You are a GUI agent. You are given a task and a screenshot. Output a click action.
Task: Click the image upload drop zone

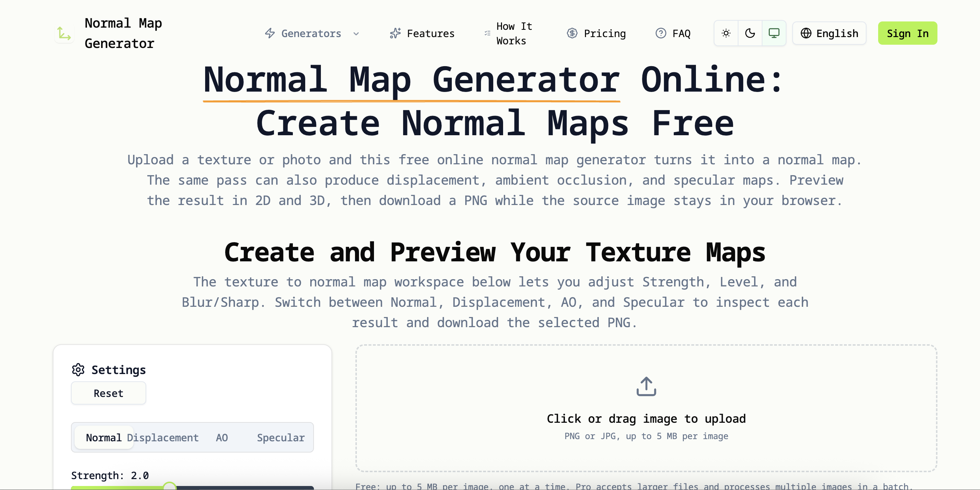(646, 408)
